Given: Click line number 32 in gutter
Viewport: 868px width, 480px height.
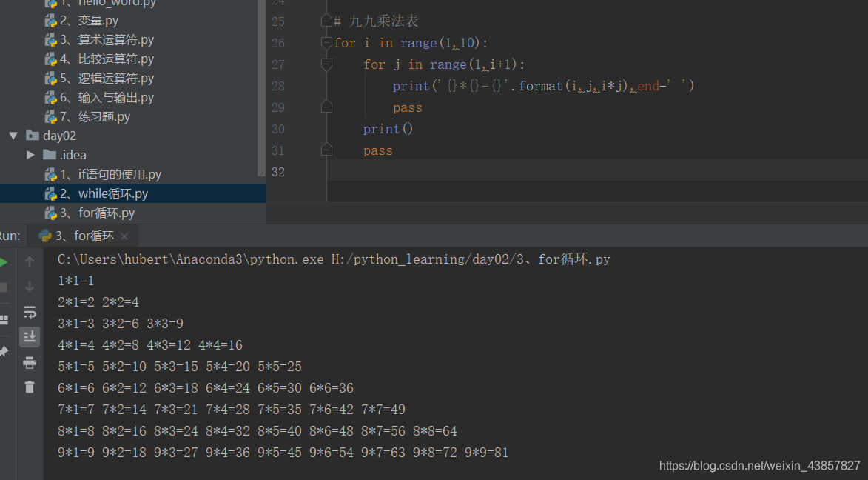Looking at the screenshot, I should point(278,172).
